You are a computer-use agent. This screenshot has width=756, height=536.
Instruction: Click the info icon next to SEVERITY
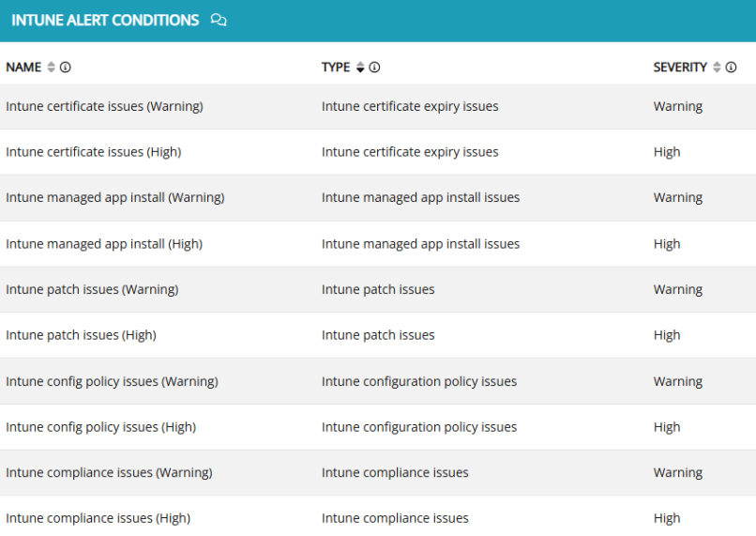click(731, 68)
